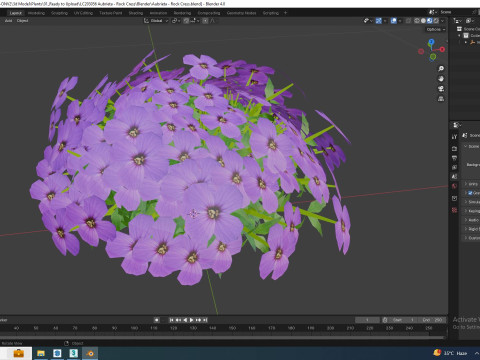
Task: Toggle proportional editing button
Action: click(205, 21)
